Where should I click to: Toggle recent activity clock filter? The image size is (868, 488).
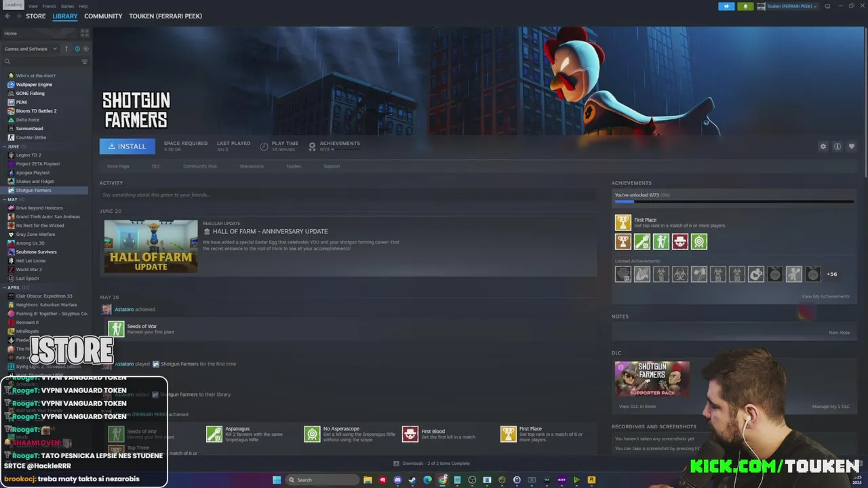pos(77,49)
